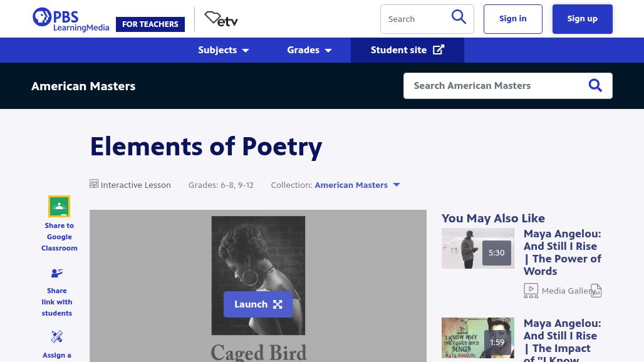Image resolution: width=644 pixels, height=362 pixels.
Task: Open the Student site menu item
Action: tap(407, 50)
